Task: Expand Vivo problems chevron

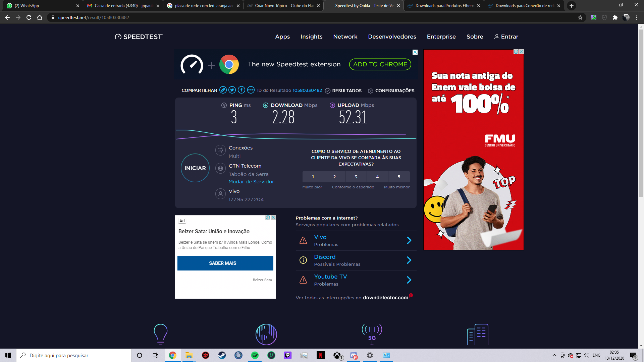Action: 409,240
